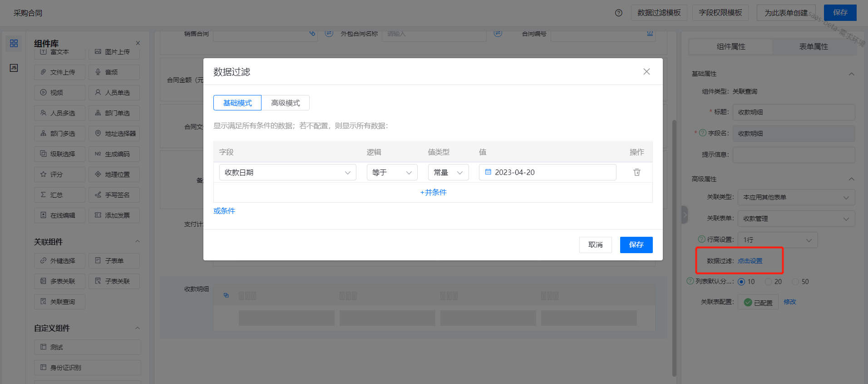868x384 pixels.
Task: Add 音频 component
Action: click(x=114, y=72)
